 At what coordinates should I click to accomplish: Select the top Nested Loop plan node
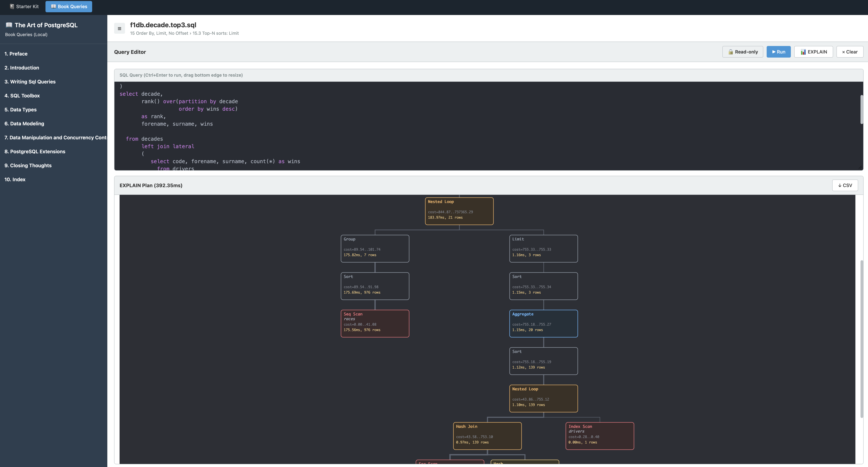point(459,211)
